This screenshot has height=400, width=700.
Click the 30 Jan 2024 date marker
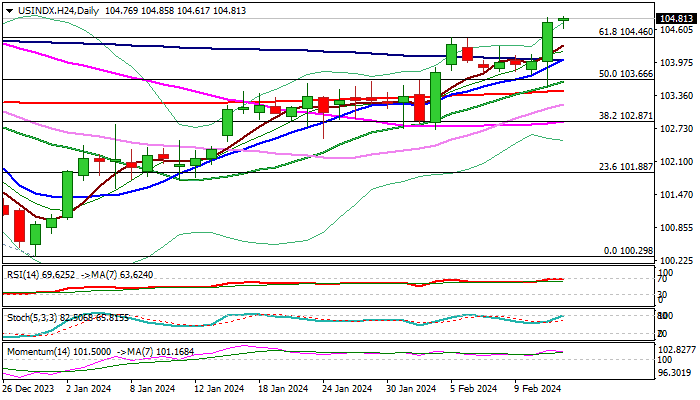tap(410, 389)
